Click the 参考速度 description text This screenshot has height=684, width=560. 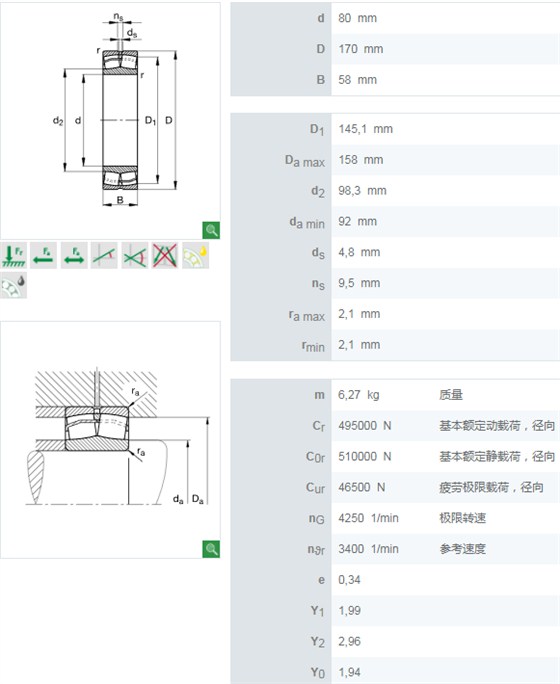coord(462,549)
